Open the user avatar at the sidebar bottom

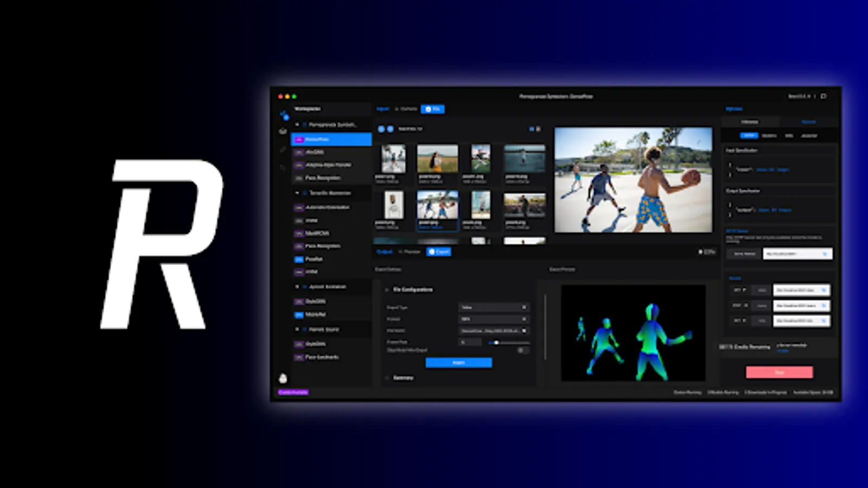283,378
